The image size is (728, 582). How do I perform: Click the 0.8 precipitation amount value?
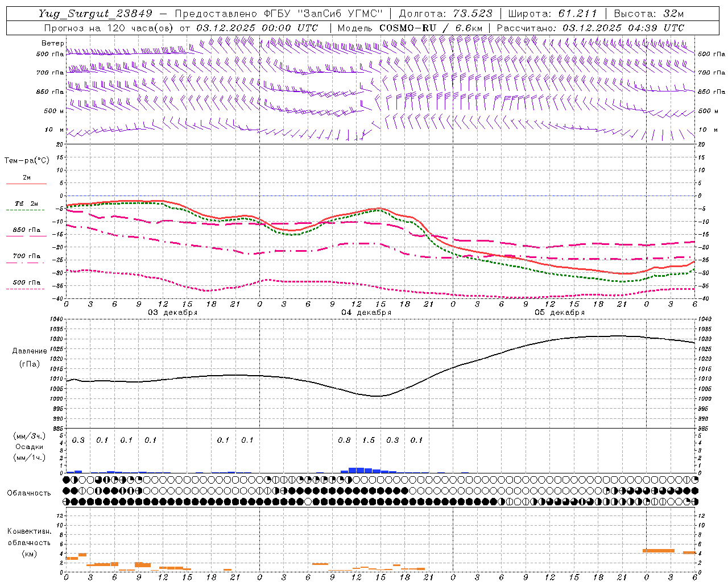pyautogui.click(x=344, y=440)
